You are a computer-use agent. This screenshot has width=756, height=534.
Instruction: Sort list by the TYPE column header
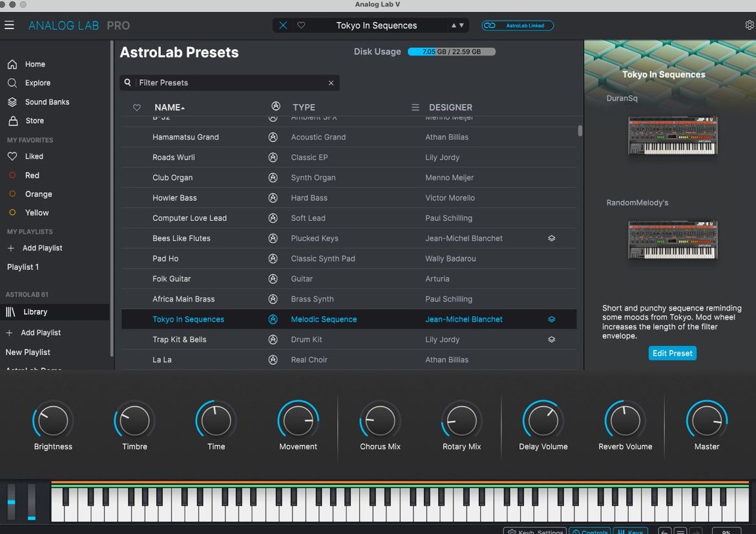coord(304,107)
